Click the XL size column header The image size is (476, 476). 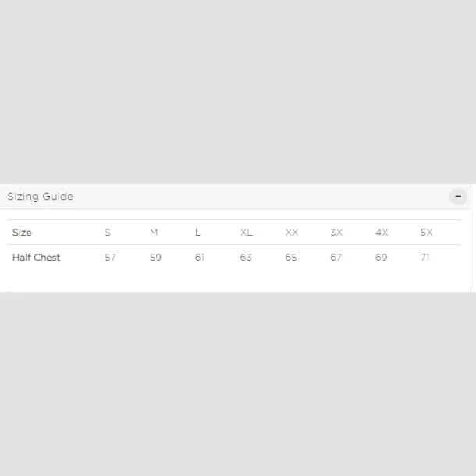click(x=246, y=233)
